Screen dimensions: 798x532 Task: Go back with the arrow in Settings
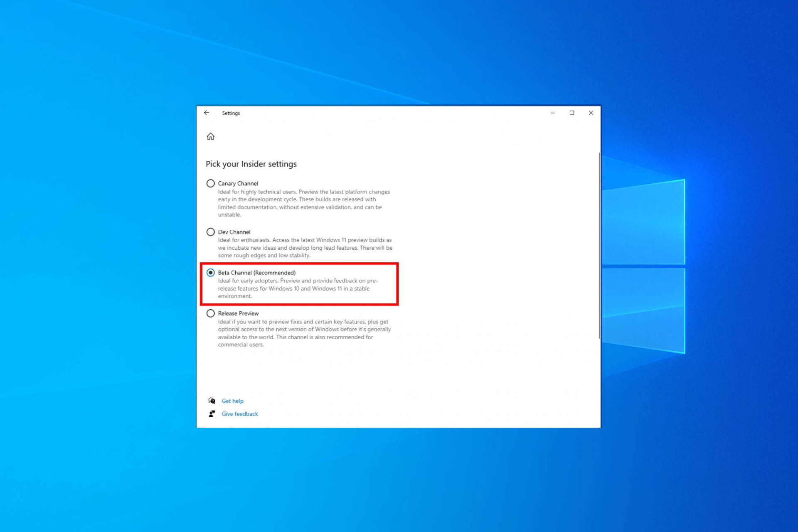click(x=207, y=113)
